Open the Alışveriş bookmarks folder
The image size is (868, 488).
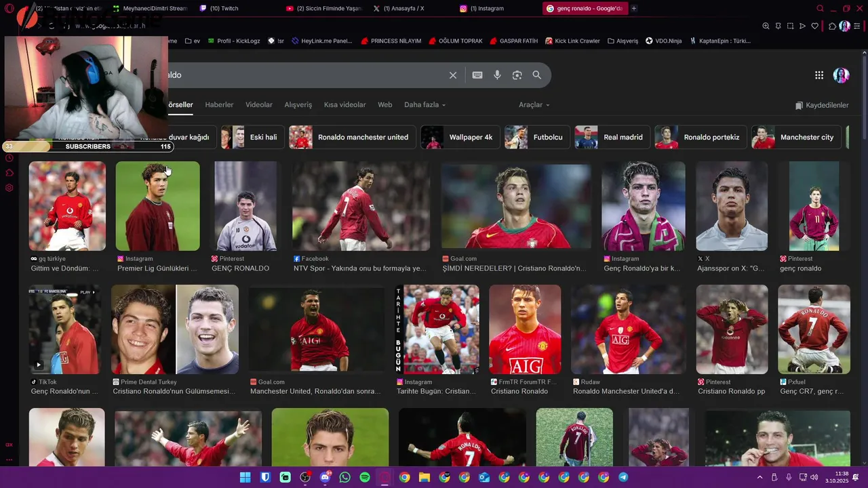point(623,41)
